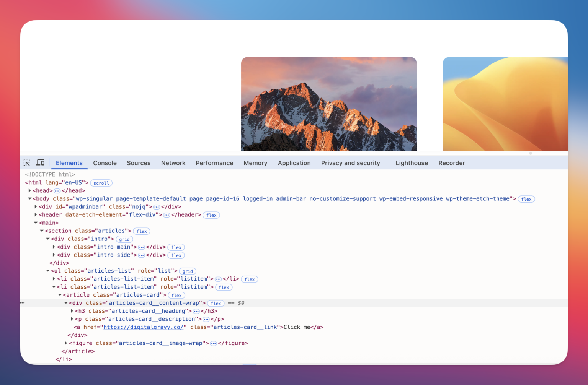
Task: Collapse the main element node
Action: (36, 223)
